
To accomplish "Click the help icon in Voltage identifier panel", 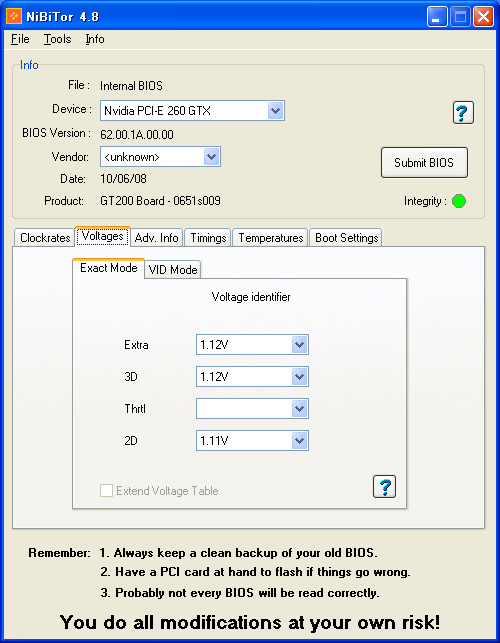I will [x=384, y=486].
